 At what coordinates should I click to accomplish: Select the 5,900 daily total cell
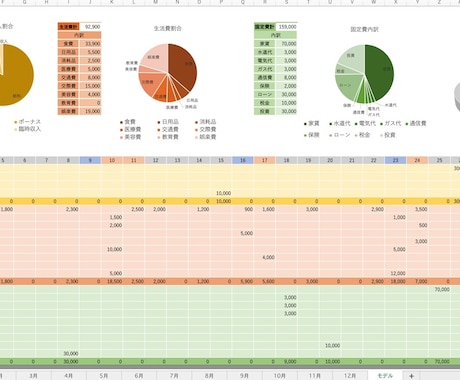pos(243,281)
